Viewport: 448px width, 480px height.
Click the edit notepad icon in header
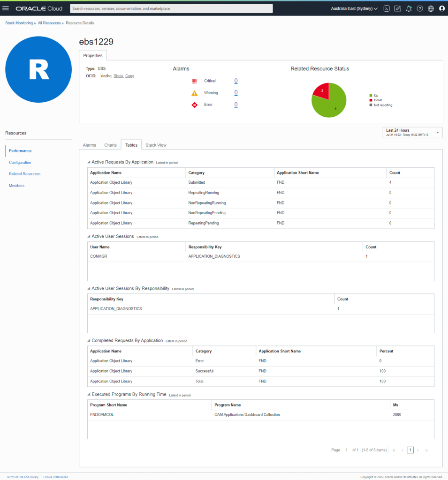(x=398, y=8)
